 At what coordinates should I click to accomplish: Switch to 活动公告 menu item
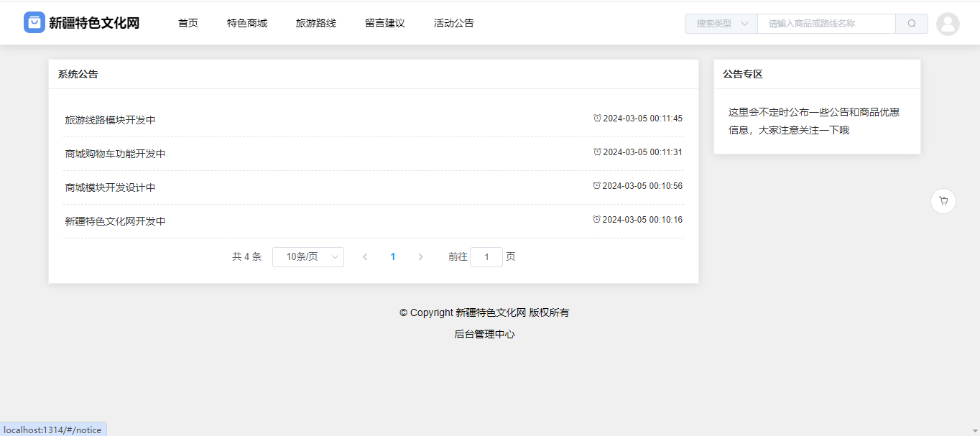coord(454,23)
